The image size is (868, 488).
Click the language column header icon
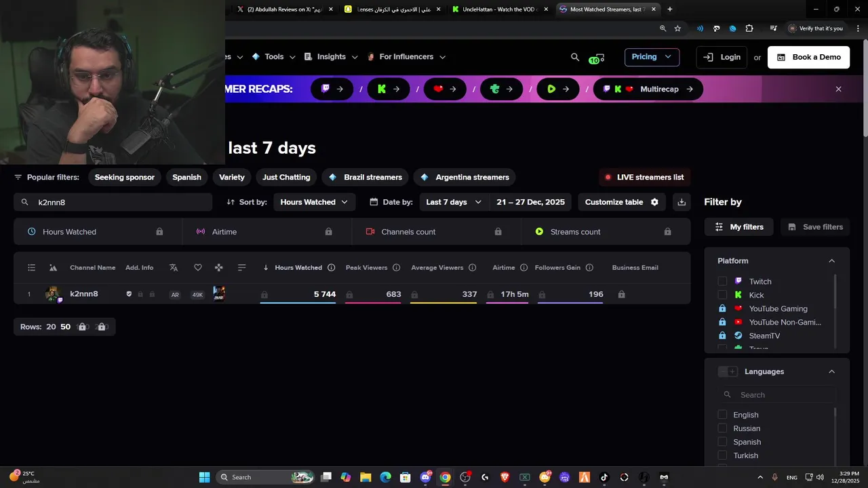(174, 268)
